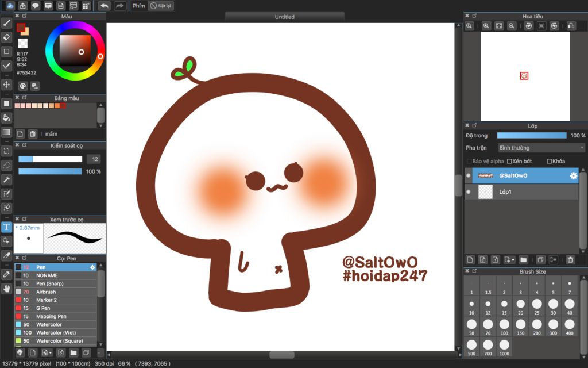The height and width of the screenshot is (368, 588).
Task: Choose brush size 400 preset
Action: coord(570,327)
